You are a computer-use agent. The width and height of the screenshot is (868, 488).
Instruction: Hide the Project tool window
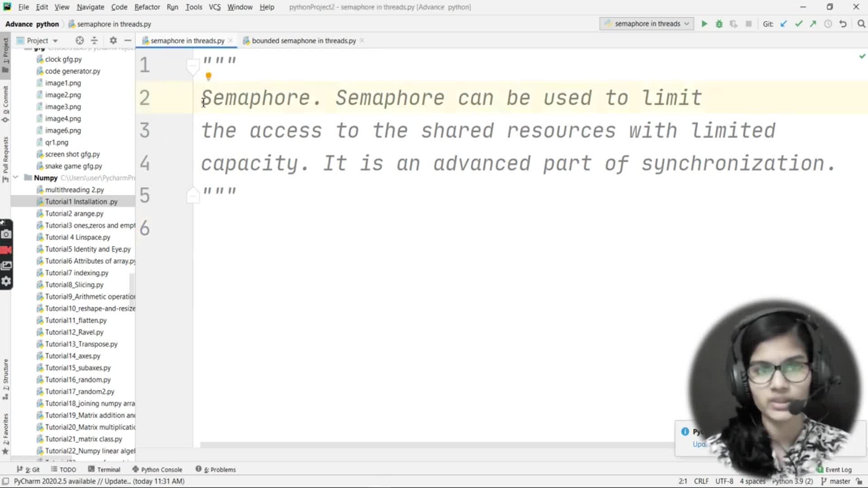pos(128,40)
